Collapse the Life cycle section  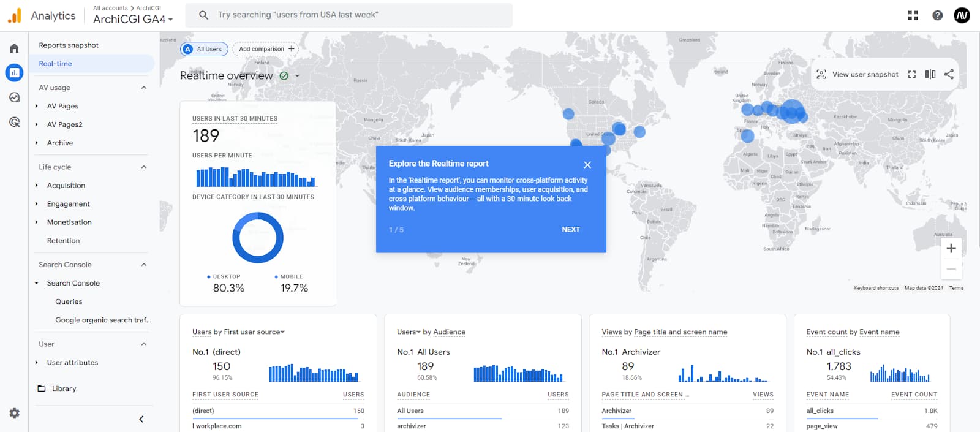point(144,167)
